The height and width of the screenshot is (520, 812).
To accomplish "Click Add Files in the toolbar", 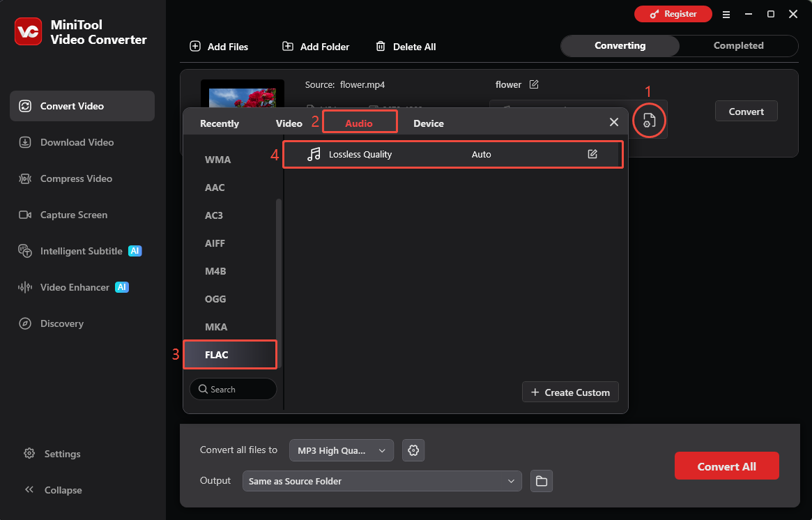I will pyautogui.click(x=219, y=47).
